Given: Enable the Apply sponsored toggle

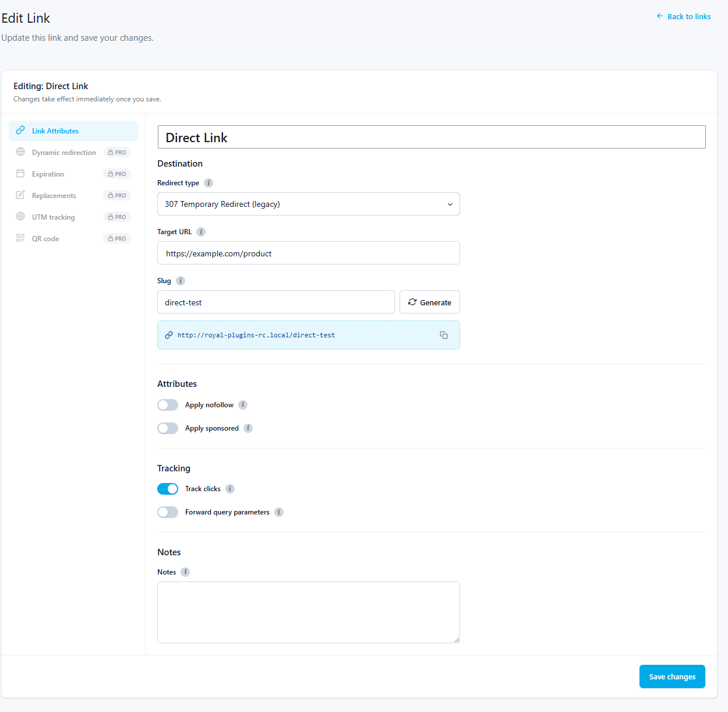Looking at the screenshot, I should (168, 428).
